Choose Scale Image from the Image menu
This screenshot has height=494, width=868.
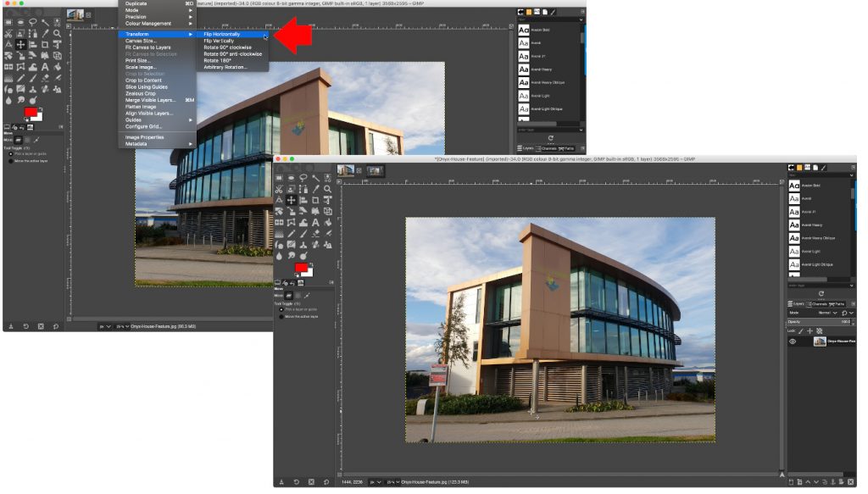tap(141, 67)
